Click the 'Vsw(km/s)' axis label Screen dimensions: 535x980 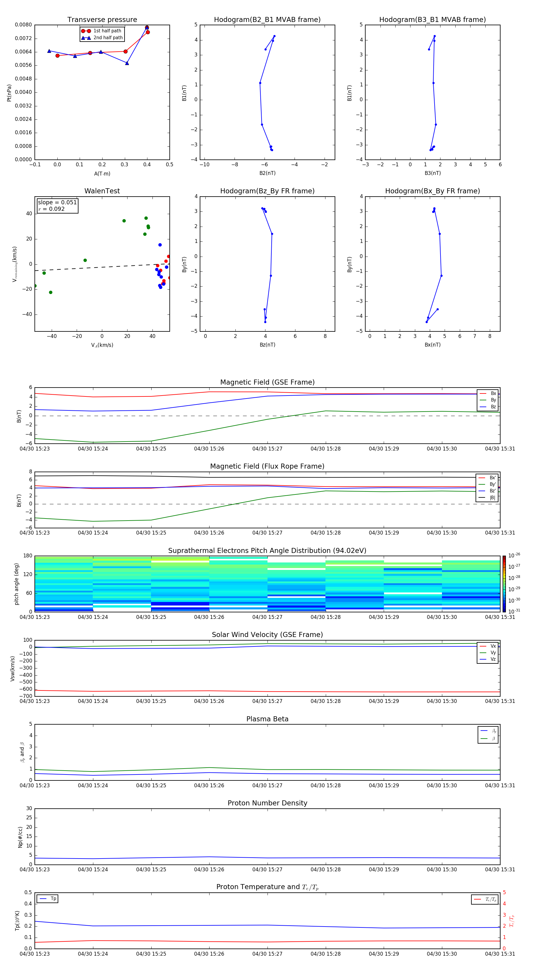click(12, 668)
